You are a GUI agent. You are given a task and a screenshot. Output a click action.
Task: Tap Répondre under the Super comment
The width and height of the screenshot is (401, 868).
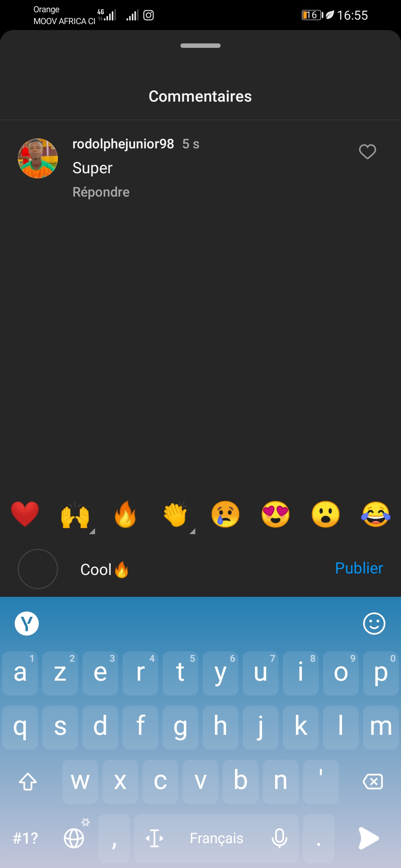tap(101, 192)
